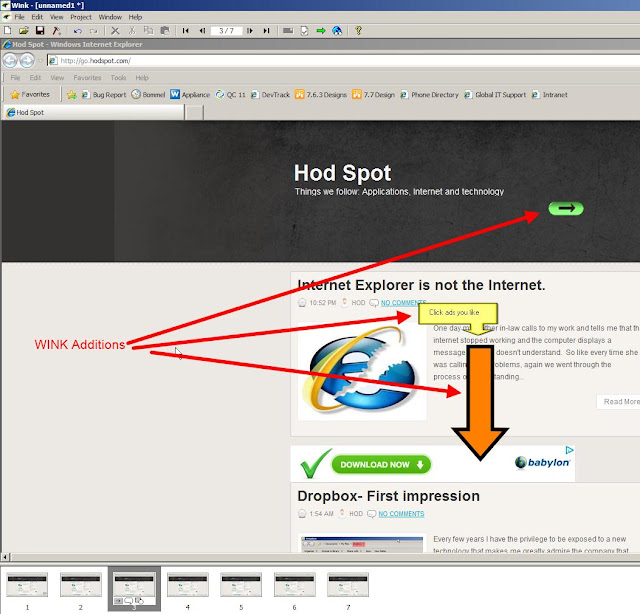Jump to the last frame
Viewport: 640px width, 614px height.
point(267,31)
